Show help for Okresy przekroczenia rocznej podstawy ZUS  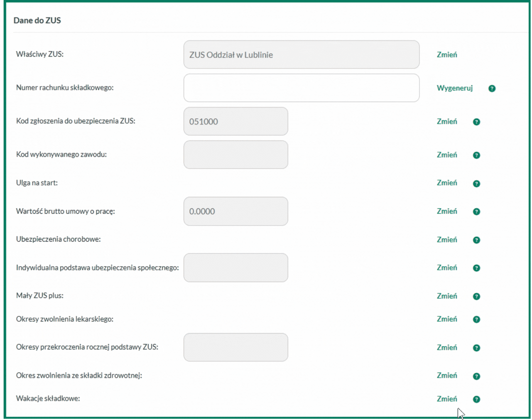[x=476, y=348]
